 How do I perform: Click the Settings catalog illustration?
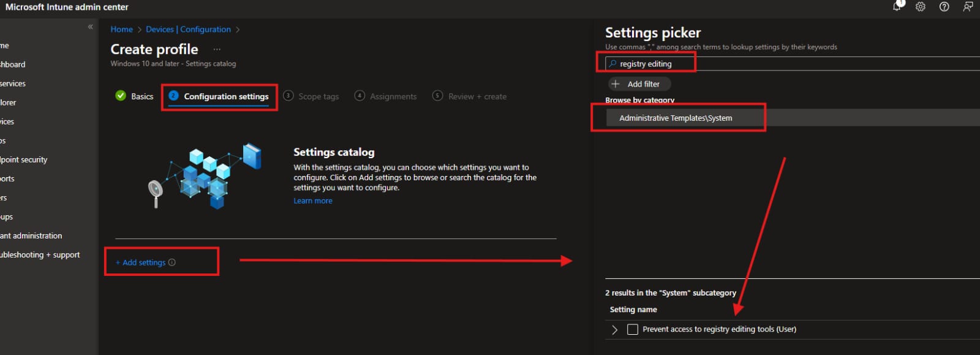tap(205, 176)
